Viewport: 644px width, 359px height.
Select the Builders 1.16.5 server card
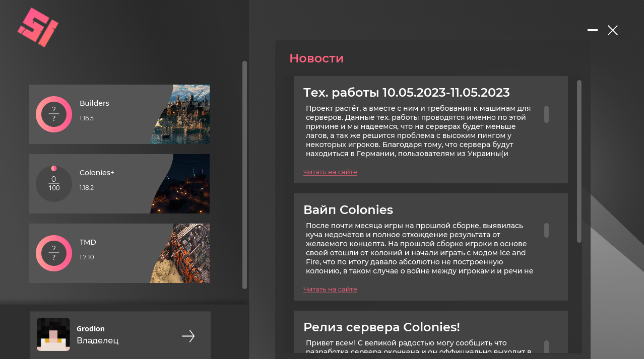[x=119, y=114]
